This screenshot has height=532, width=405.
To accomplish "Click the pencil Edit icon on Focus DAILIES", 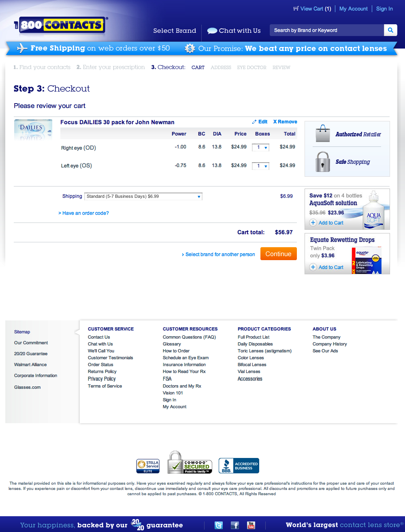I will click(254, 122).
